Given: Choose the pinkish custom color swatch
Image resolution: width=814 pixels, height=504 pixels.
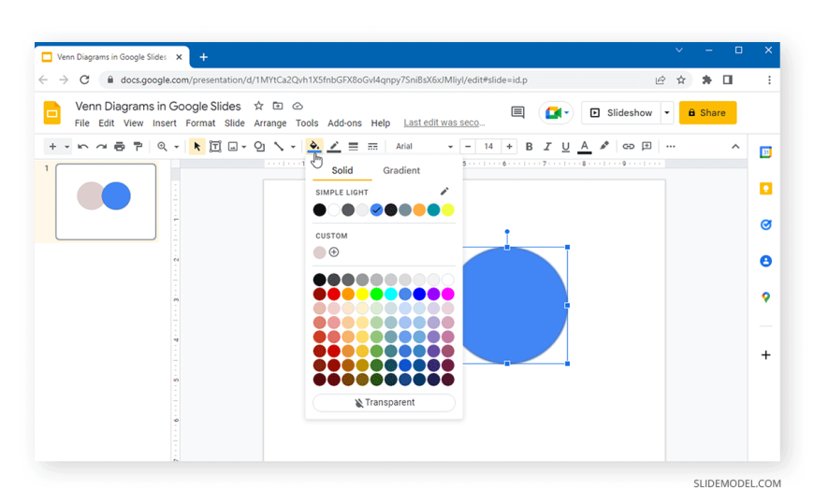Looking at the screenshot, I should point(320,252).
